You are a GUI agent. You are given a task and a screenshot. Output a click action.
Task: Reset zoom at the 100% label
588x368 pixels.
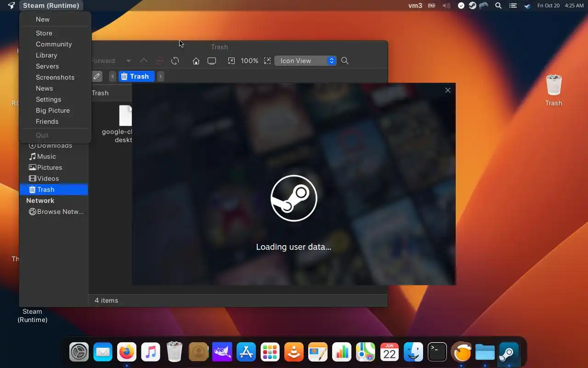249,61
